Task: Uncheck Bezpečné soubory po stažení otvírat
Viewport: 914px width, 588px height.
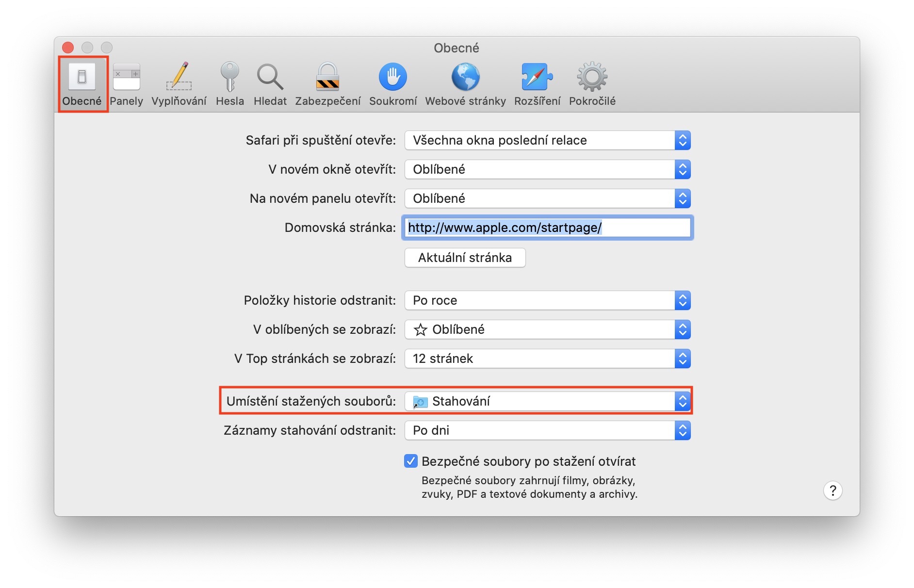Action: pos(411,461)
